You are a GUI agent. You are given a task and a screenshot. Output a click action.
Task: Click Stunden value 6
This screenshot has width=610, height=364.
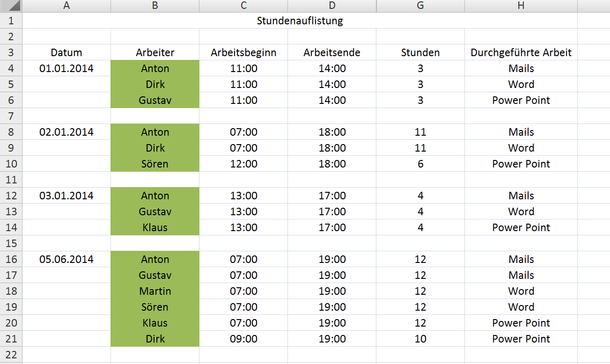pyautogui.click(x=420, y=164)
